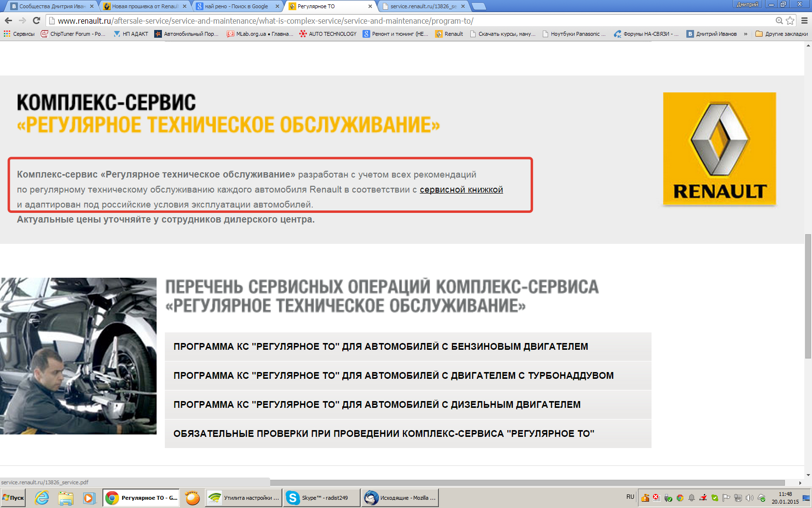Open the Ноутбуки Panasonic bookmark
Image resolution: width=812 pixels, height=508 pixels.
(574, 34)
